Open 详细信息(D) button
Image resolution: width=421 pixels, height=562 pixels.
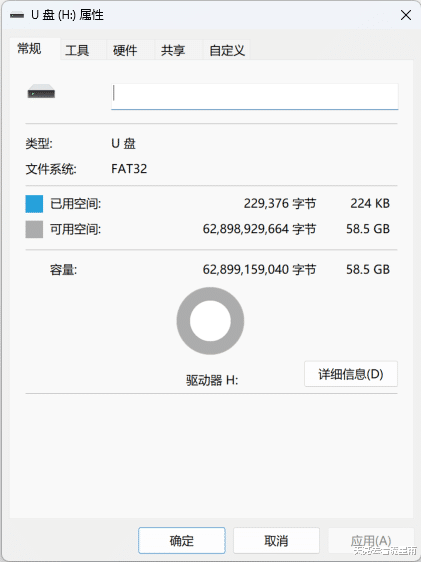click(x=351, y=374)
